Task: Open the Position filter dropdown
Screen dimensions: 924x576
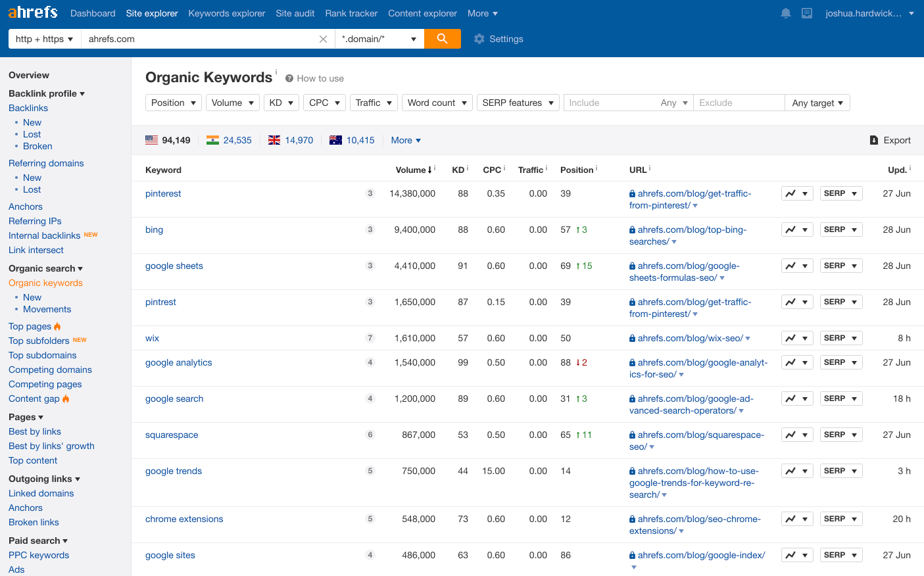Action: coord(174,103)
